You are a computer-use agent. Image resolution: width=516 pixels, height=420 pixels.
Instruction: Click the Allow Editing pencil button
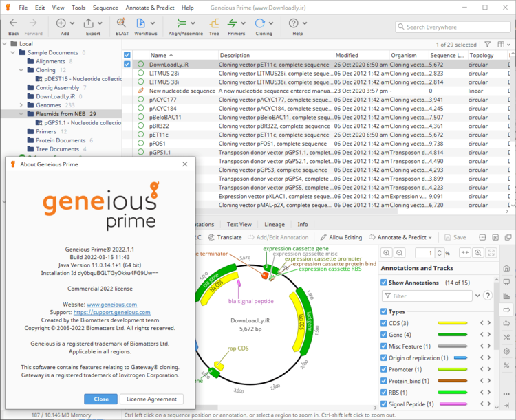point(341,237)
